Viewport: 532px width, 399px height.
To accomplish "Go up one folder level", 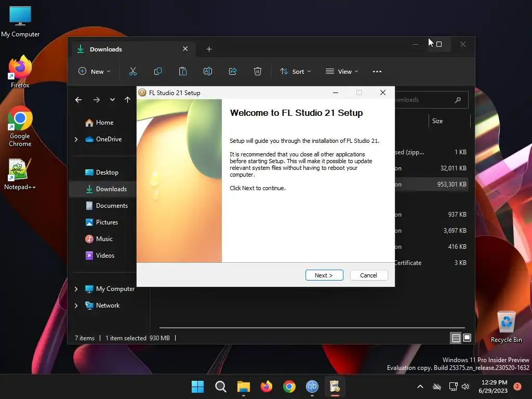I will coord(127,100).
